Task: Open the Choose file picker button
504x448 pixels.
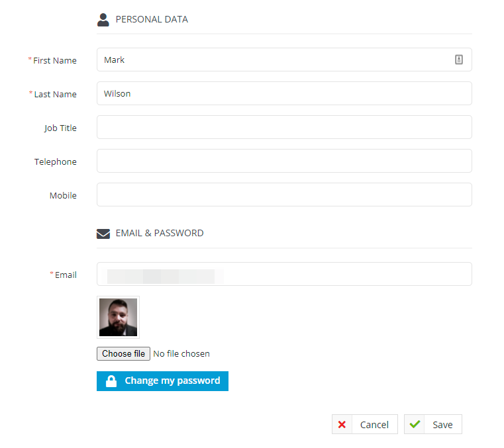Action: (123, 353)
